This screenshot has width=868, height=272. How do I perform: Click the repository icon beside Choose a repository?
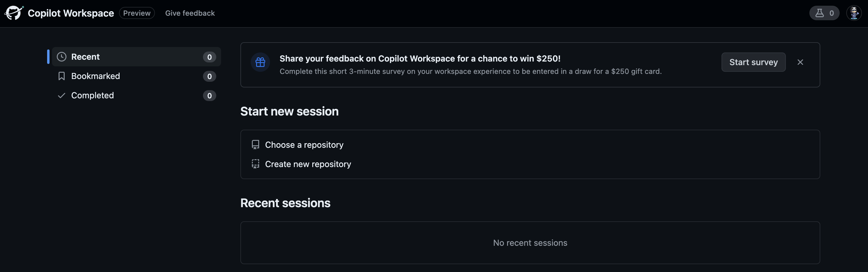pos(256,145)
